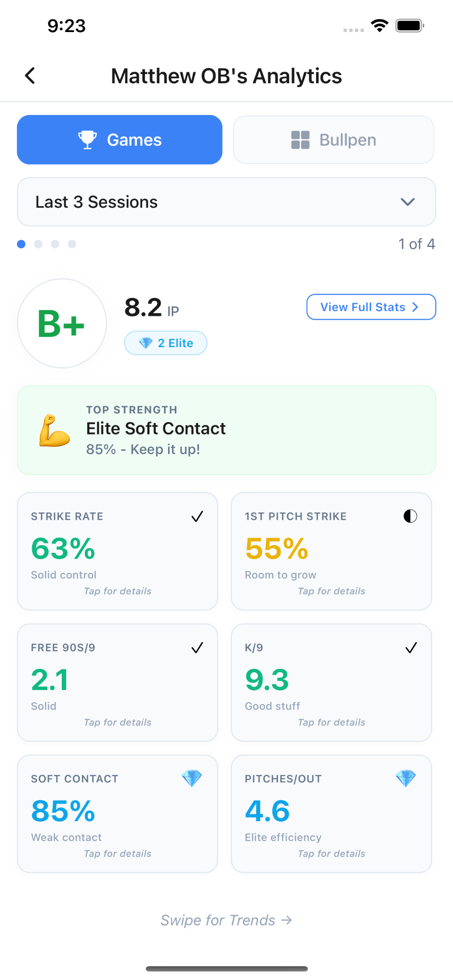This screenshot has width=453, height=980.
Task: Switch to the Bullpen tab
Action: click(333, 140)
